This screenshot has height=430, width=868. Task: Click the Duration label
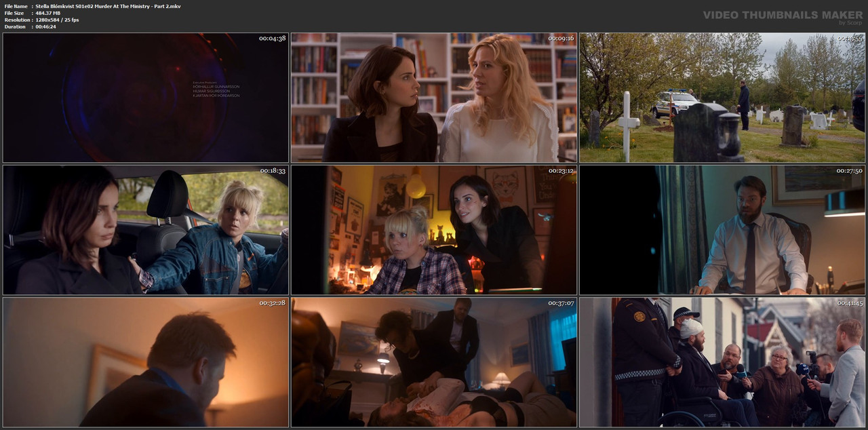click(x=15, y=26)
